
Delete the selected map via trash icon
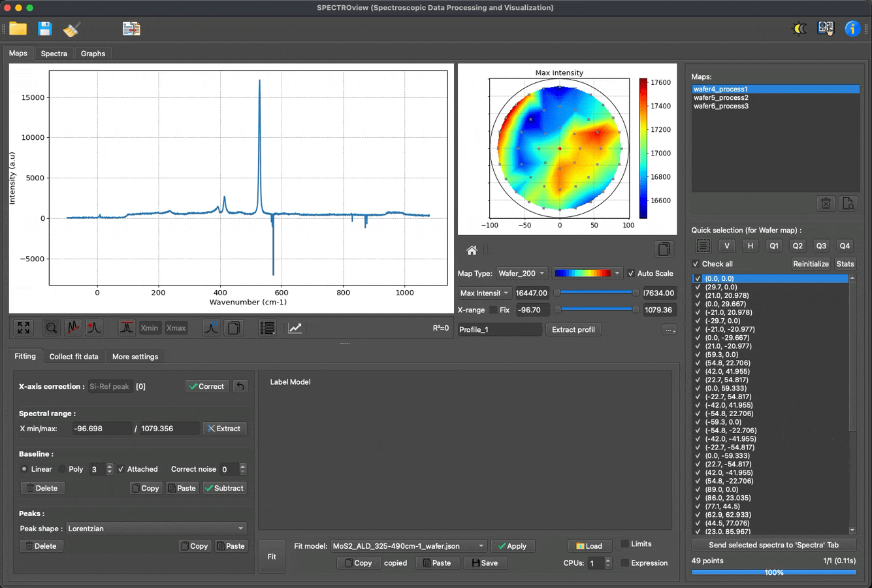click(826, 203)
